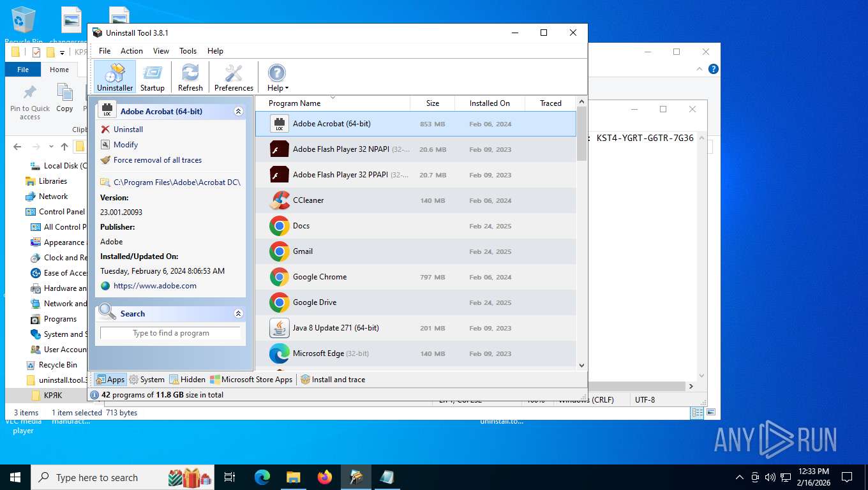
Task: Open the Help toolbar dropdown
Action: tap(278, 77)
